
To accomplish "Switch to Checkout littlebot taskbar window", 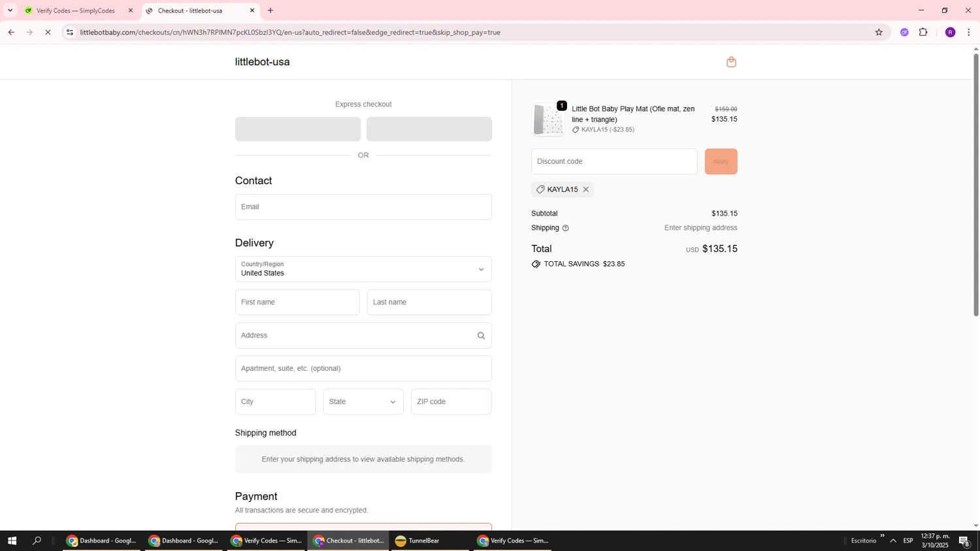I will click(348, 541).
